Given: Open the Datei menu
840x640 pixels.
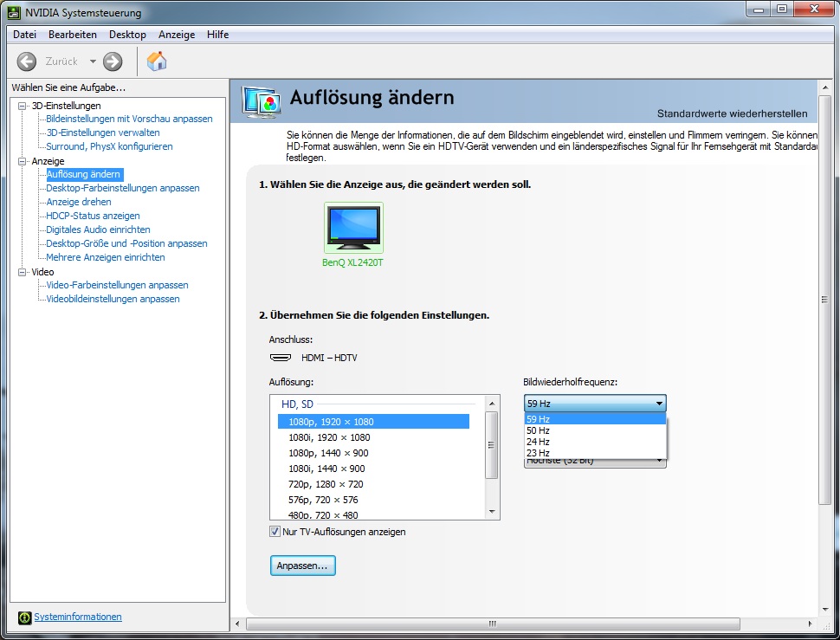Looking at the screenshot, I should pyautogui.click(x=24, y=35).
